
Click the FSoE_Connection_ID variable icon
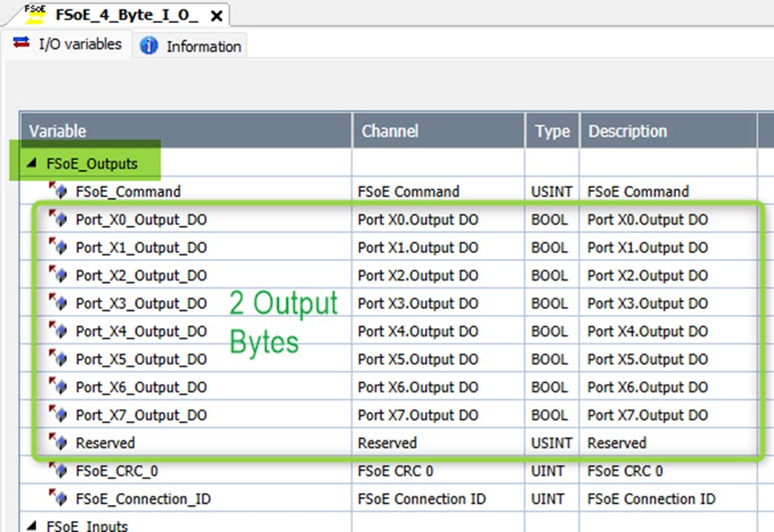57,498
